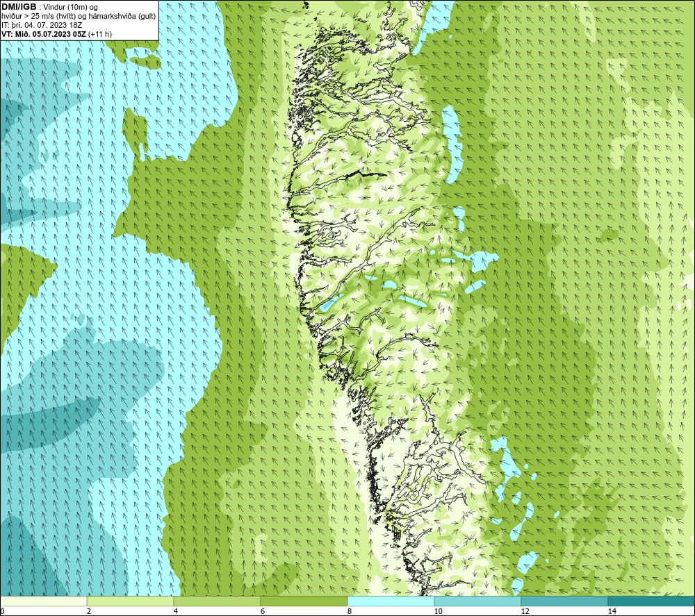Pick the 12–14 m/s darker teal swatch
695x616 pixels.
pos(564,601)
